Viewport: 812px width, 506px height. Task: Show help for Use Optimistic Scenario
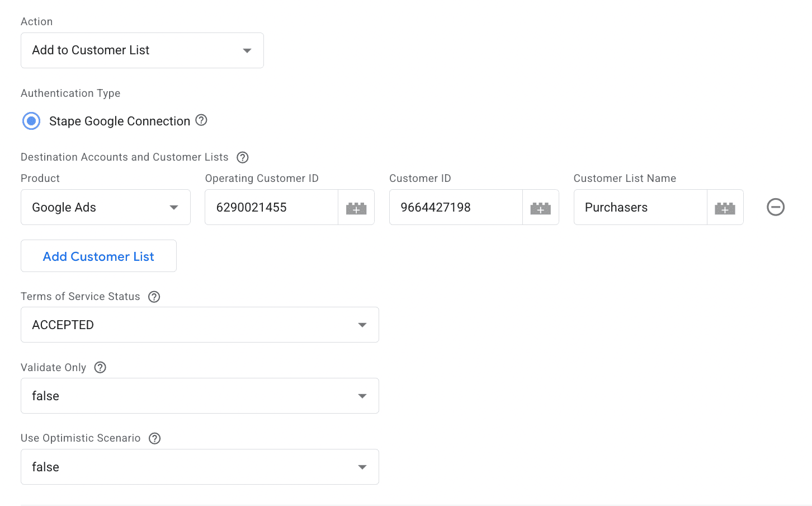tap(155, 438)
